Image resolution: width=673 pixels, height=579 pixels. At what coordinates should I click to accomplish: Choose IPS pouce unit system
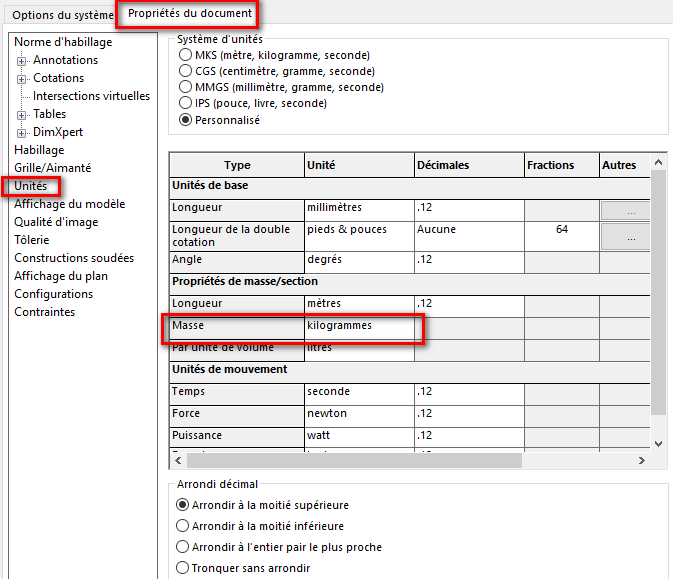(185, 103)
